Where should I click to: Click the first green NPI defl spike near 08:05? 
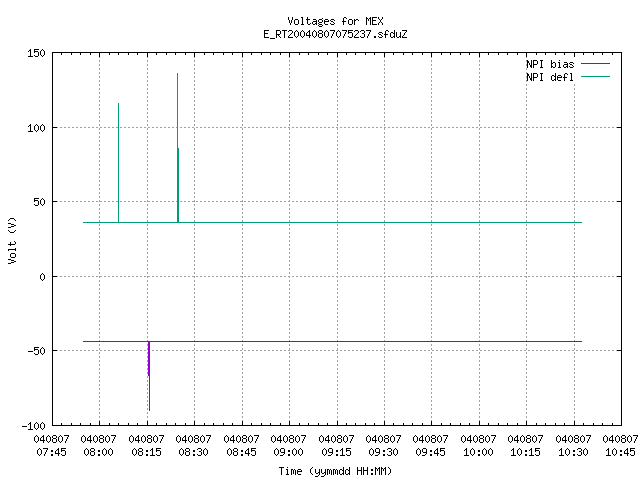point(119,163)
